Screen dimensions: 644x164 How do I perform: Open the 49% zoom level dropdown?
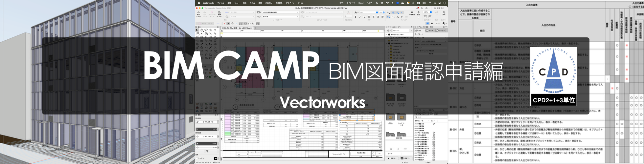427,12
